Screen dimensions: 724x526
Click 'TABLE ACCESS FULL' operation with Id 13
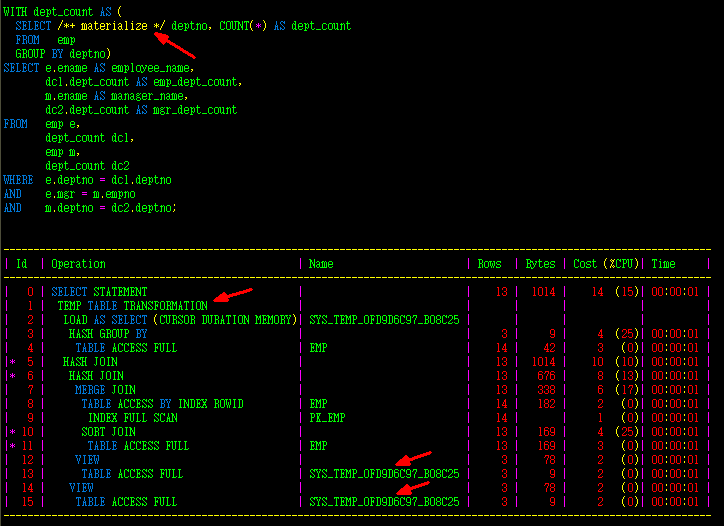click(x=133, y=474)
